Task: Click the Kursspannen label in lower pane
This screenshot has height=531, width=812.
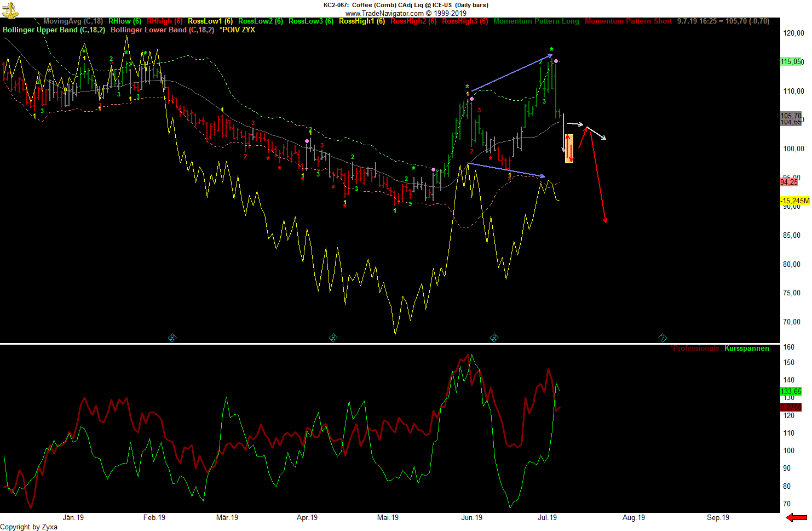Action: click(746, 349)
